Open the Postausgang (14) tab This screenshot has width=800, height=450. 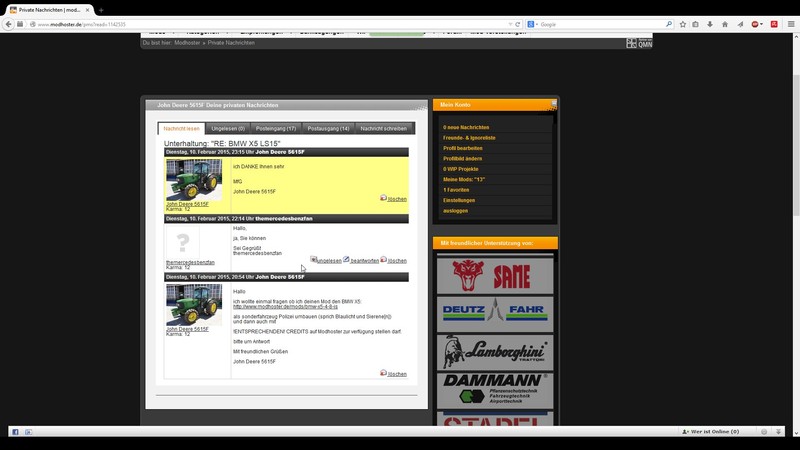click(328, 128)
